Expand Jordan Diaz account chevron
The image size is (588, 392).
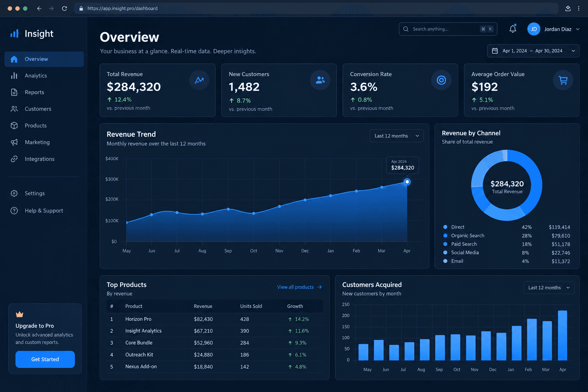coord(578,29)
